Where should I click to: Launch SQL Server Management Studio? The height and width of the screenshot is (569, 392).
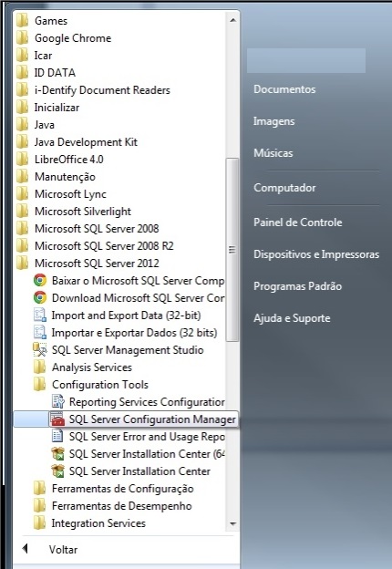point(128,350)
